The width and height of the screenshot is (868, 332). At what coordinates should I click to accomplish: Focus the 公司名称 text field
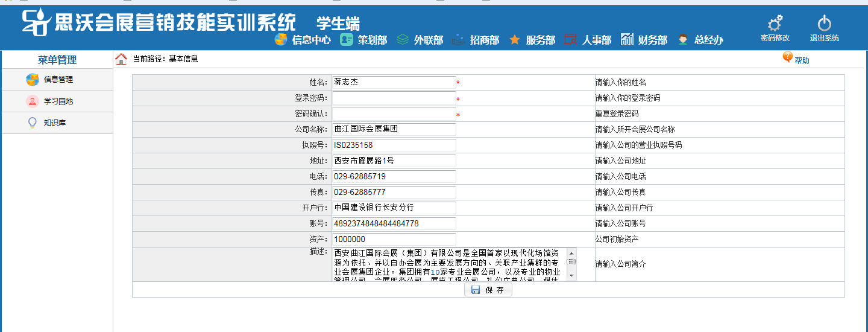coord(394,129)
